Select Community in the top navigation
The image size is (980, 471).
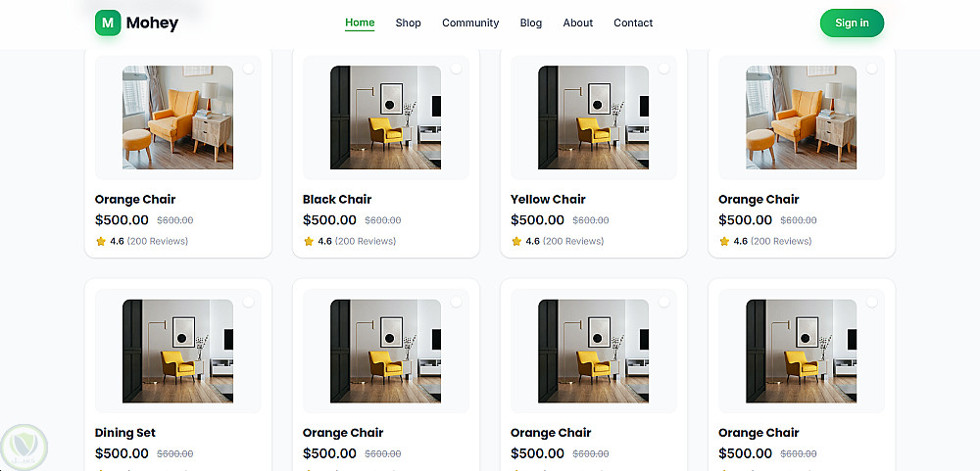pos(470,23)
